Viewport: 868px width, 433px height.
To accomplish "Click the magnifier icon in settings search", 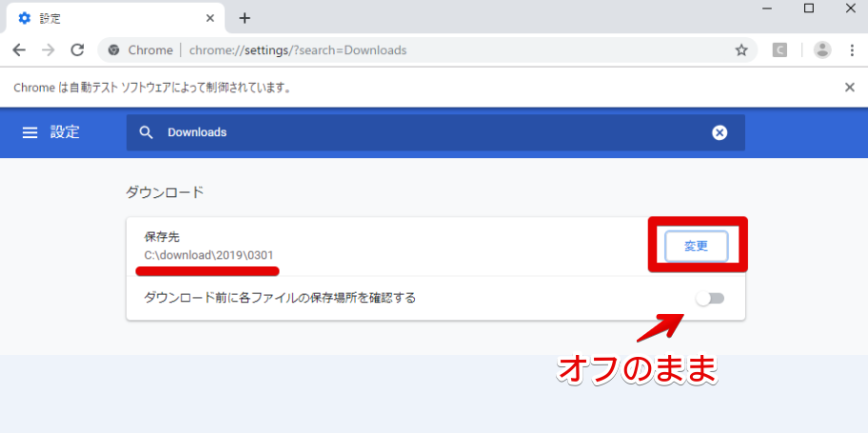I will tap(147, 132).
